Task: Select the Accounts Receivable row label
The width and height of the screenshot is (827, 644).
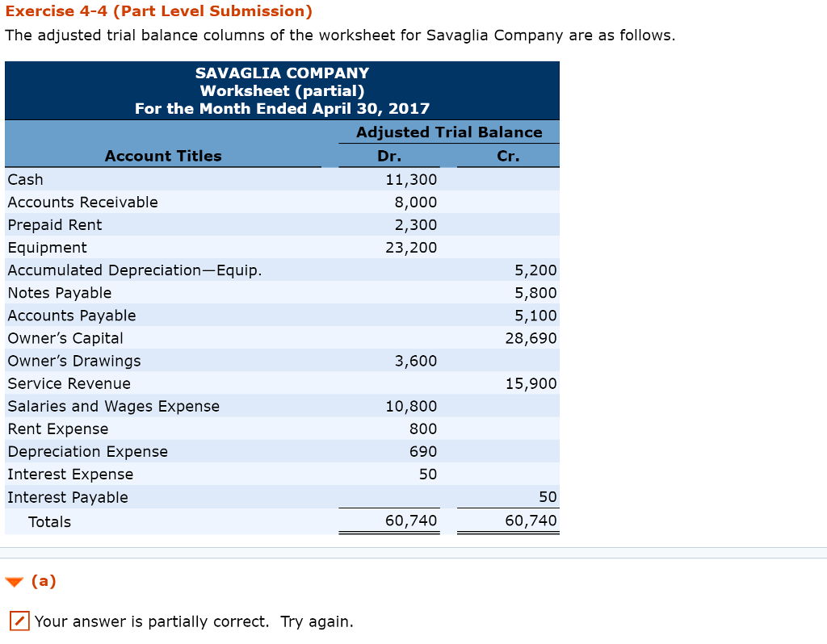Action: pyautogui.click(x=82, y=202)
